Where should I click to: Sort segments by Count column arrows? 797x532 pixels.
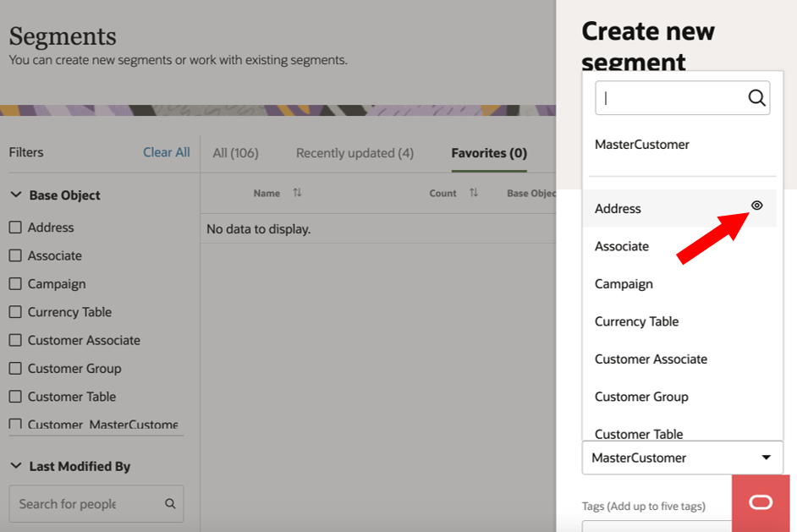point(474,193)
